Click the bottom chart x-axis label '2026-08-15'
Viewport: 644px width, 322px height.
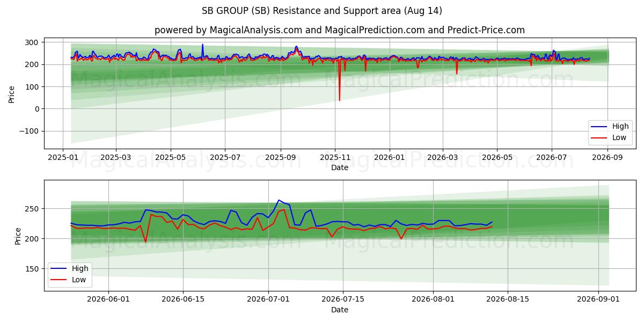(x=507, y=299)
